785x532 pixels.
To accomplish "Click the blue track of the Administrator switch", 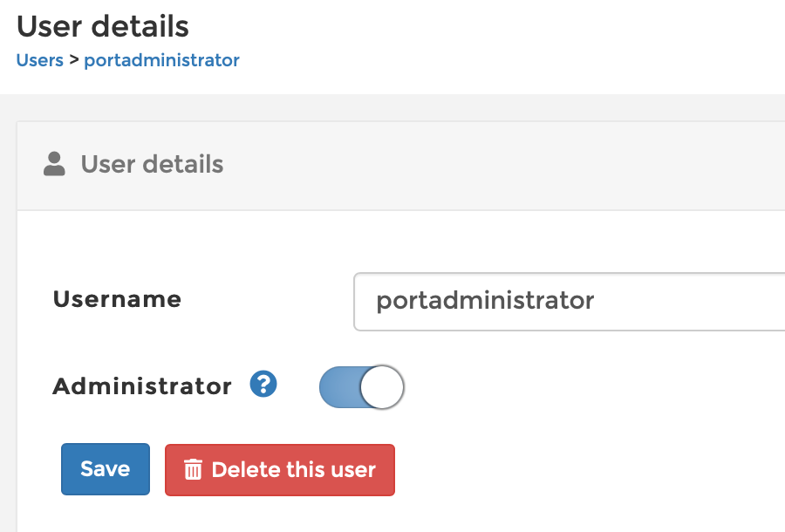I will click(340, 387).
